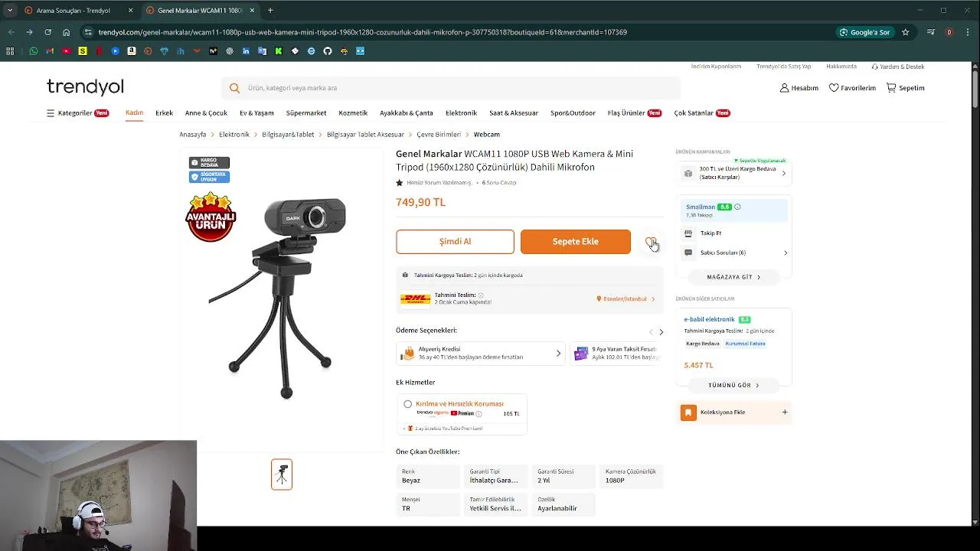
Task: Switch to the Arama Sonuçları - Trendyol tab
Action: pos(78,11)
